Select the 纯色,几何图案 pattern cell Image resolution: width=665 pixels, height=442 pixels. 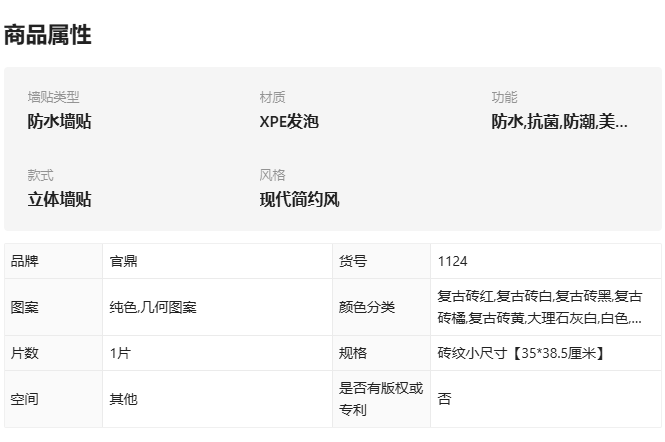(x=217, y=307)
